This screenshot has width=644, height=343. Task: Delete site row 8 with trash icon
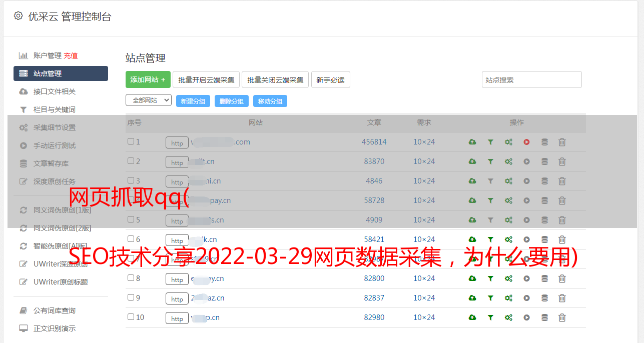point(562,278)
